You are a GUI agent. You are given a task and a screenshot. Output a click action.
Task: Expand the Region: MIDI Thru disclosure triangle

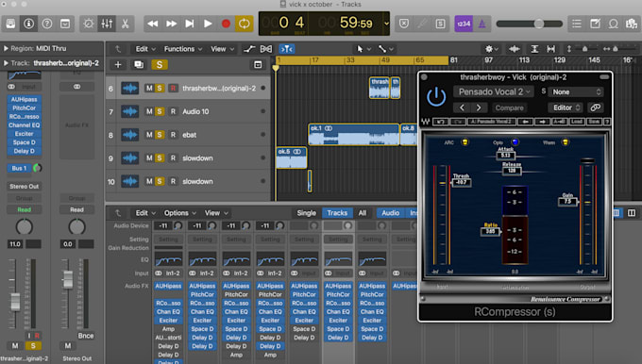click(x=6, y=48)
